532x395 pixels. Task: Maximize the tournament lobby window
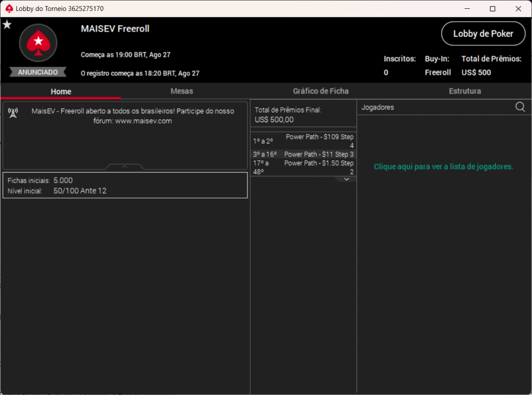click(x=493, y=8)
